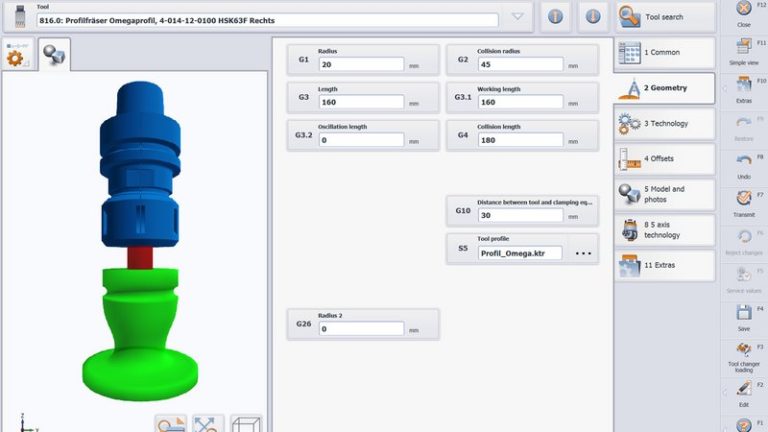
Task: Open Tool changer loading
Action: (743, 353)
